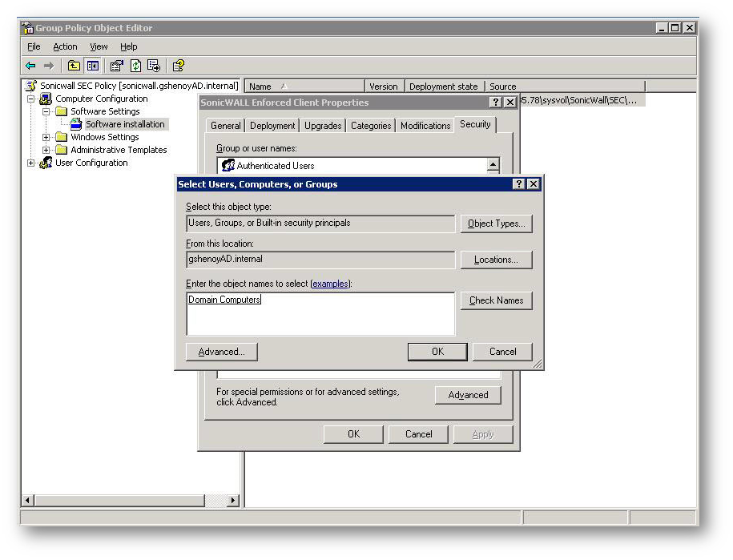Switch to the Deployment tab
The width and height of the screenshot is (733, 560).
click(272, 126)
